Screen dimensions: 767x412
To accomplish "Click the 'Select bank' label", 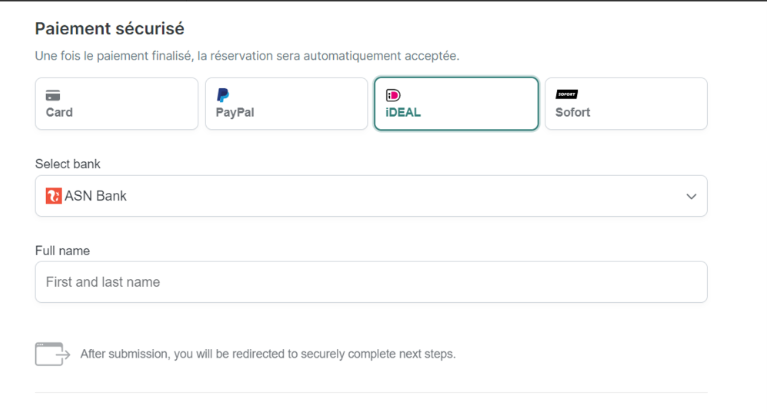I will click(x=68, y=164).
